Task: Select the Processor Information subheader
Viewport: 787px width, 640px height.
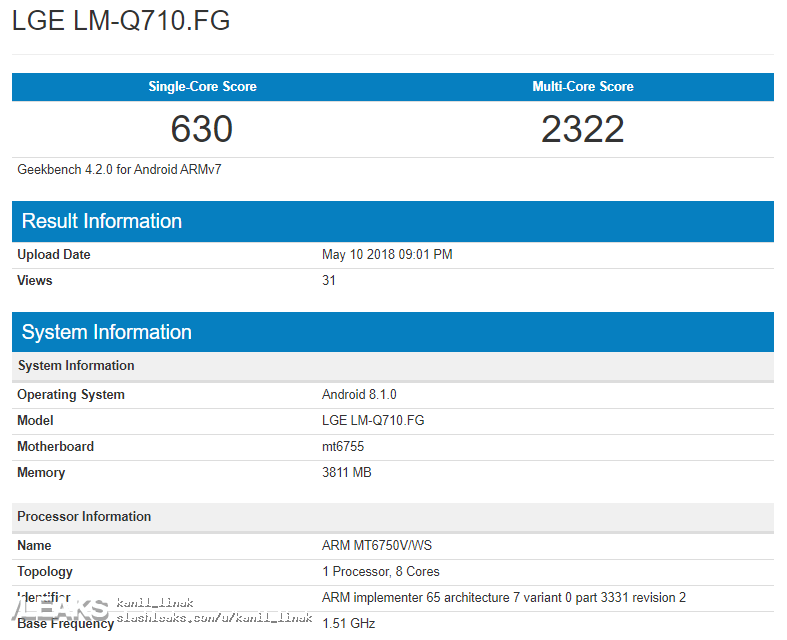Action: click(393, 517)
